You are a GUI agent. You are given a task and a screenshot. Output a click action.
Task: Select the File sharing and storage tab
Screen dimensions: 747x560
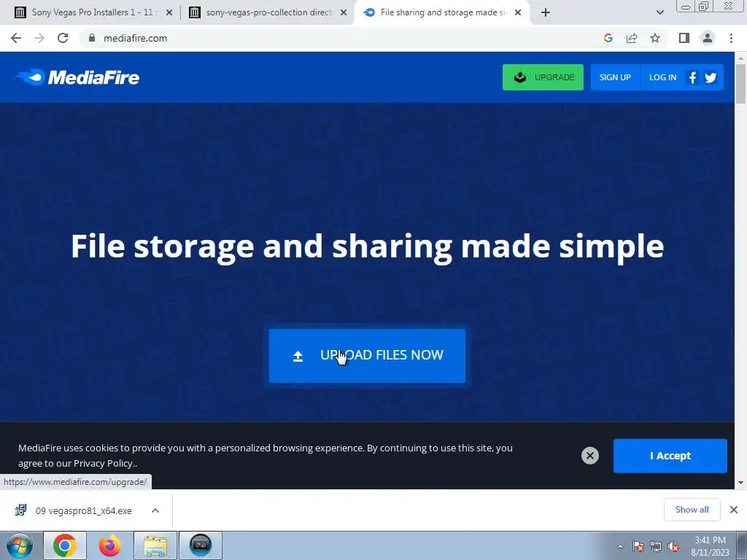441,12
